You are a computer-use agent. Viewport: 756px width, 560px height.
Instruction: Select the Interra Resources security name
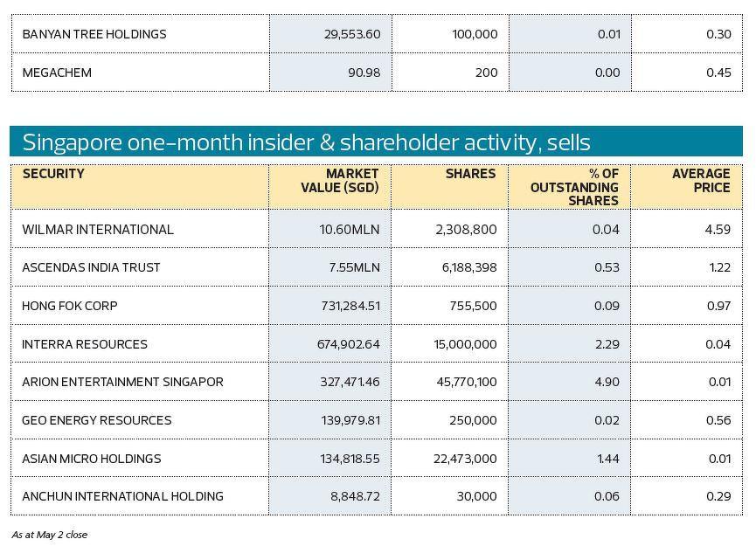click(85, 344)
